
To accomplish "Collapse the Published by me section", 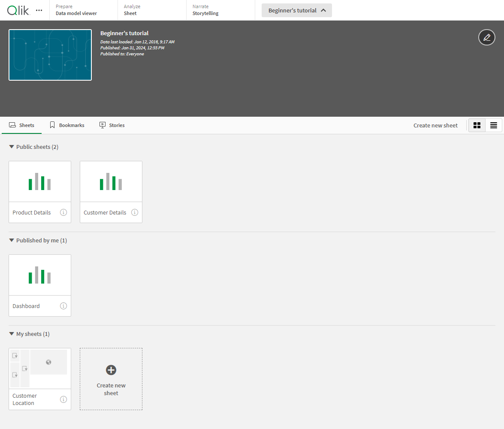I will (12, 241).
